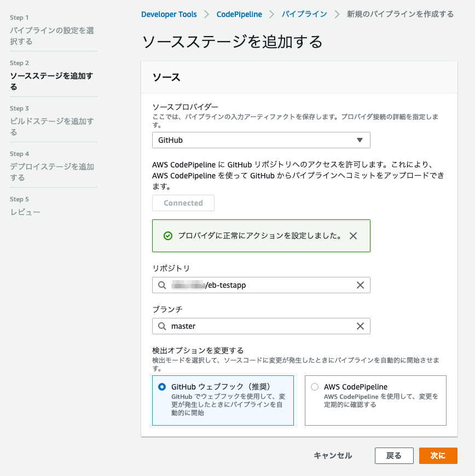Screen dimensions: 475x476
Task: Open パイプライン breadcrumb link
Action: click(x=304, y=14)
